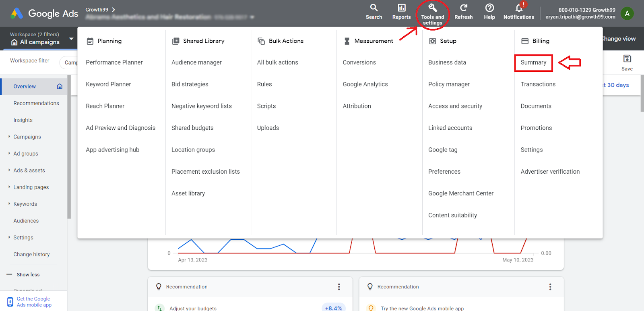This screenshot has height=311, width=644.
Task: Expand the Ad groups sidebar item
Action: [x=9, y=153]
